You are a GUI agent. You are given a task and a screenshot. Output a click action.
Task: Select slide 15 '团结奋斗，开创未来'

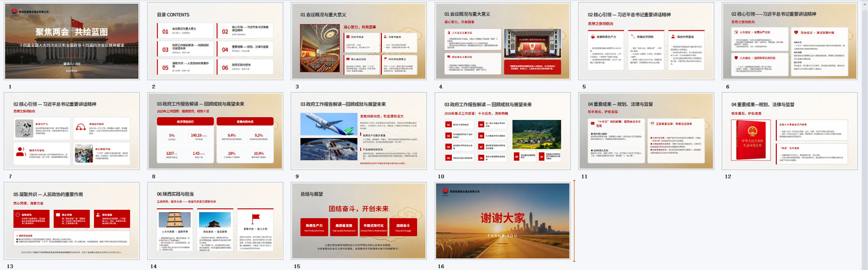359,221
